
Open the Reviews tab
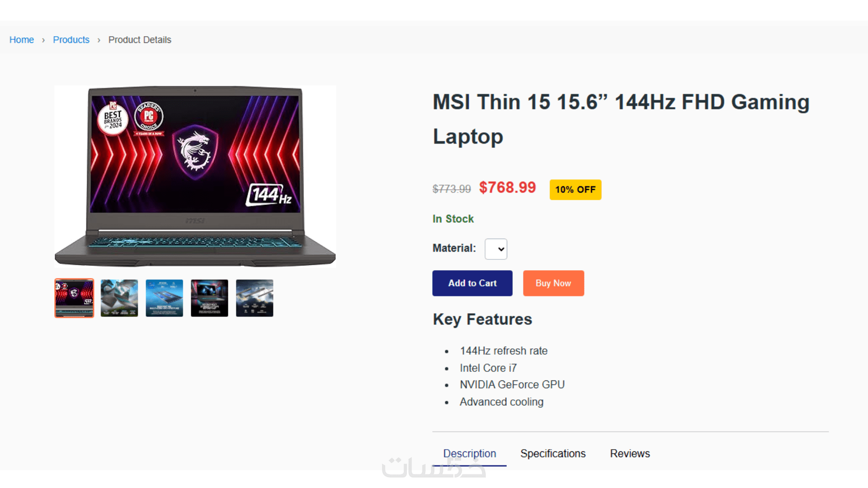pyautogui.click(x=630, y=454)
